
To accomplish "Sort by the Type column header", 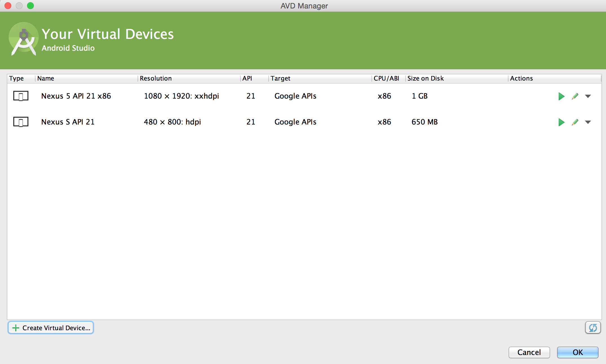I will pos(21,78).
